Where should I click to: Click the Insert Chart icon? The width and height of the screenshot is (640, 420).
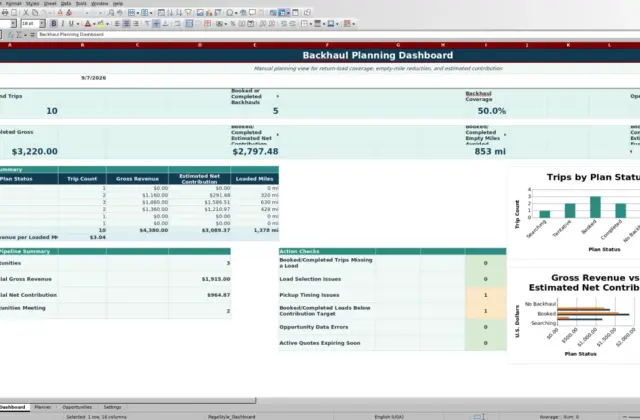coord(209,13)
